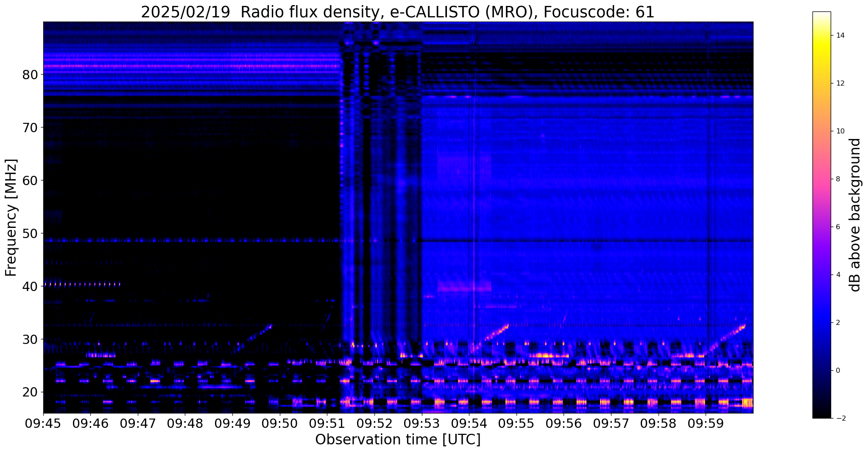This screenshot has height=452, width=868.
Task: Click the 09:48 time tick label
Action: (x=185, y=424)
